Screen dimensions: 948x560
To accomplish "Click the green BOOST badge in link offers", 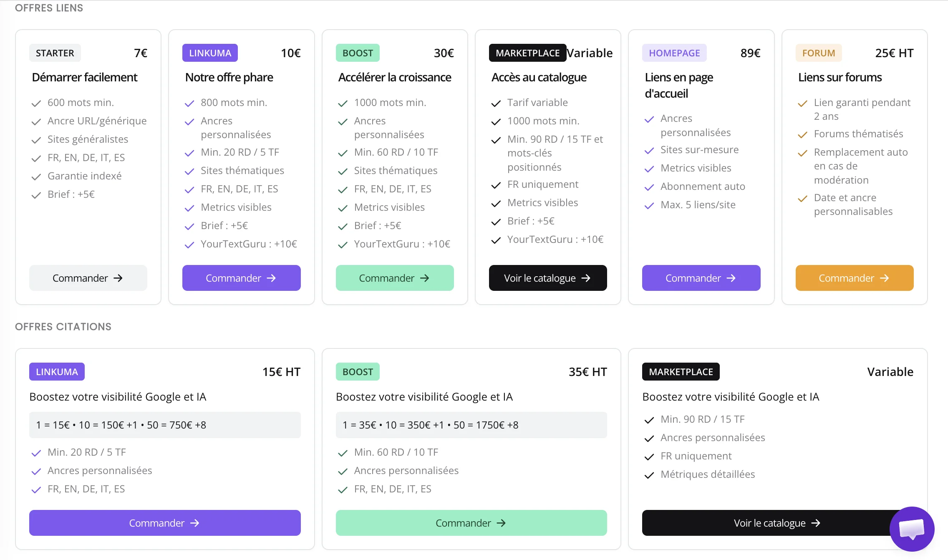I will click(358, 53).
